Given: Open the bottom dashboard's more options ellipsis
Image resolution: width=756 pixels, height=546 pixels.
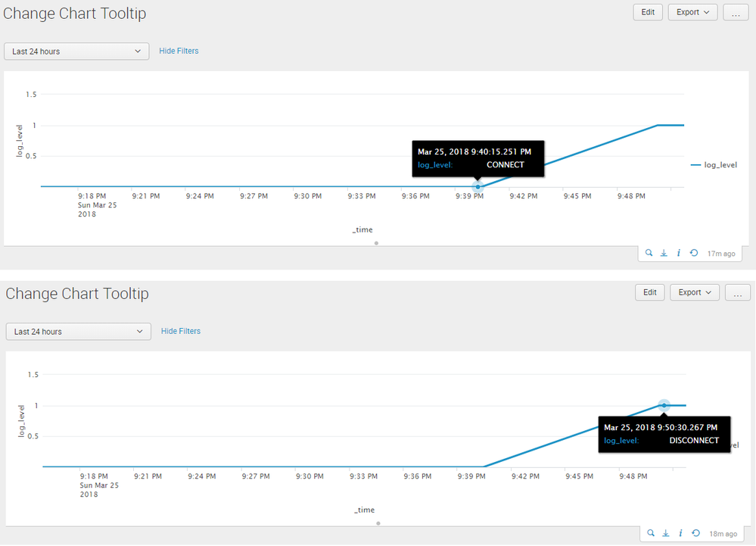Looking at the screenshot, I should point(738,292).
